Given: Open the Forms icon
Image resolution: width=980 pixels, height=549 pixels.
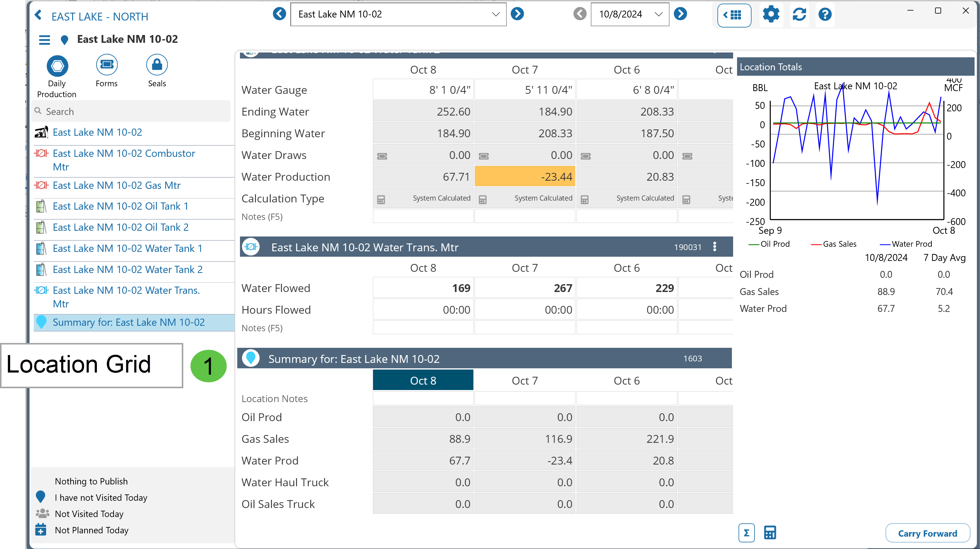Looking at the screenshot, I should [106, 65].
